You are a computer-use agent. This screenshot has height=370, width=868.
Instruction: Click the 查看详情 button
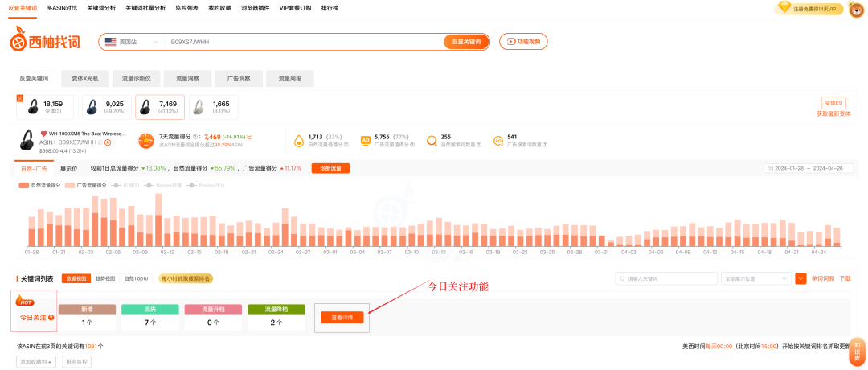coord(342,318)
